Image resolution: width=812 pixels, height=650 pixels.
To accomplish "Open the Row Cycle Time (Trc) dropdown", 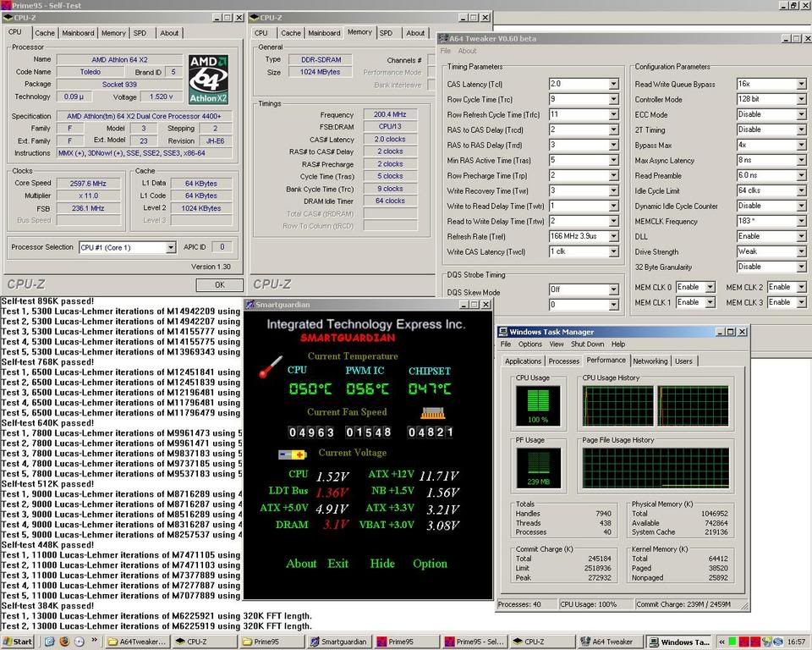I will click(614, 99).
